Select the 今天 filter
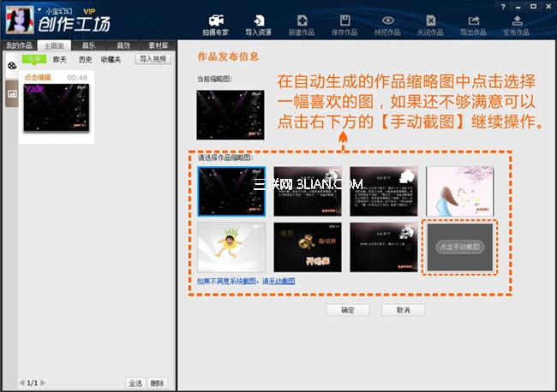 coord(34,59)
